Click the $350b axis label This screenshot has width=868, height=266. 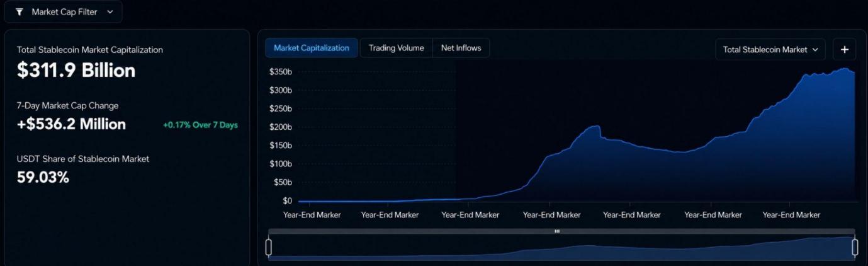pyautogui.click(x=281, y=72)
